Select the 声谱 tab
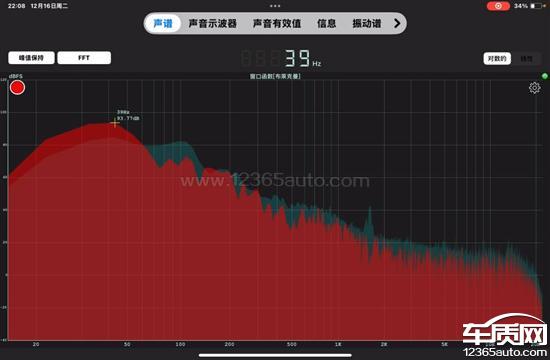 point(163,24)
